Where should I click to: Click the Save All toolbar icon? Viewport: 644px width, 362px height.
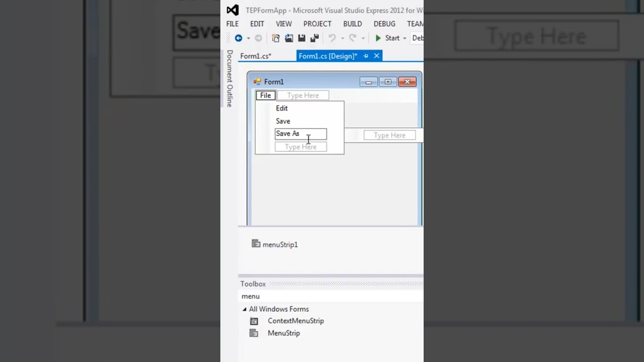[314, 38]
